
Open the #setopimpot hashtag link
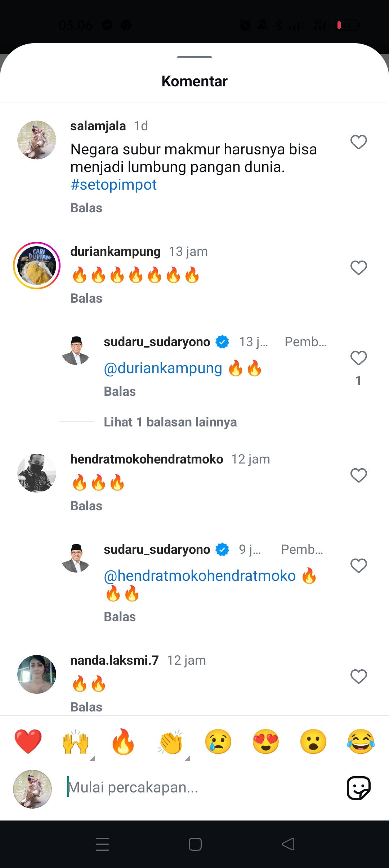click(x=113, y=185)
